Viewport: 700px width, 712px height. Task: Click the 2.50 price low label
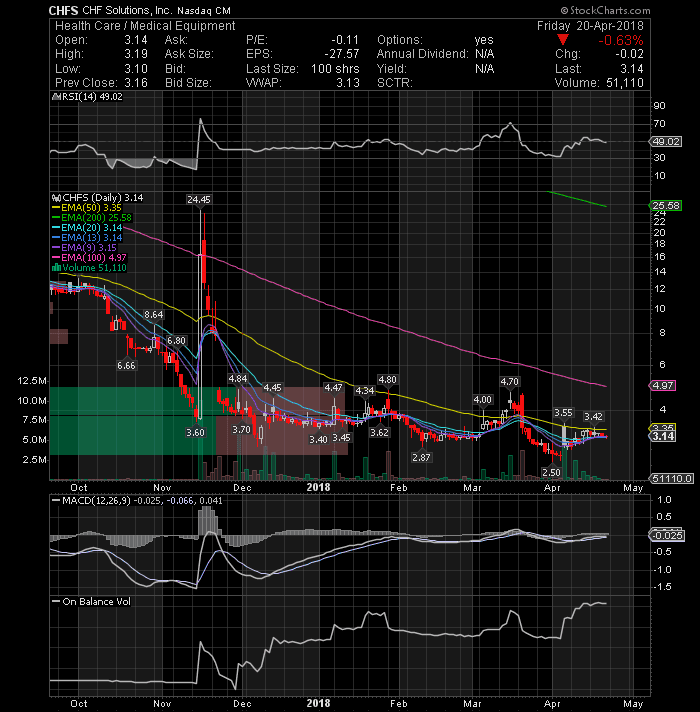[551, 472]
